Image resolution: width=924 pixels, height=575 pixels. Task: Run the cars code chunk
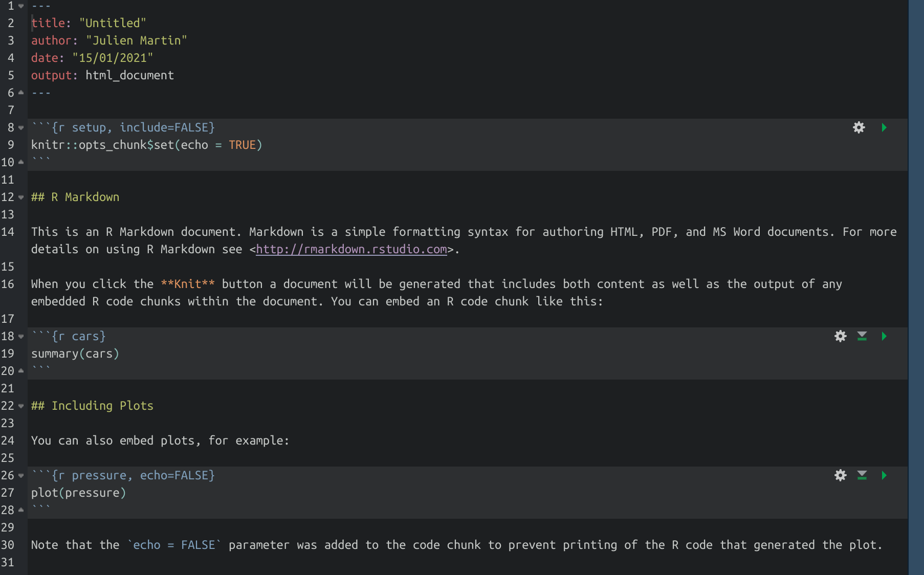click(x=884, y=336)
